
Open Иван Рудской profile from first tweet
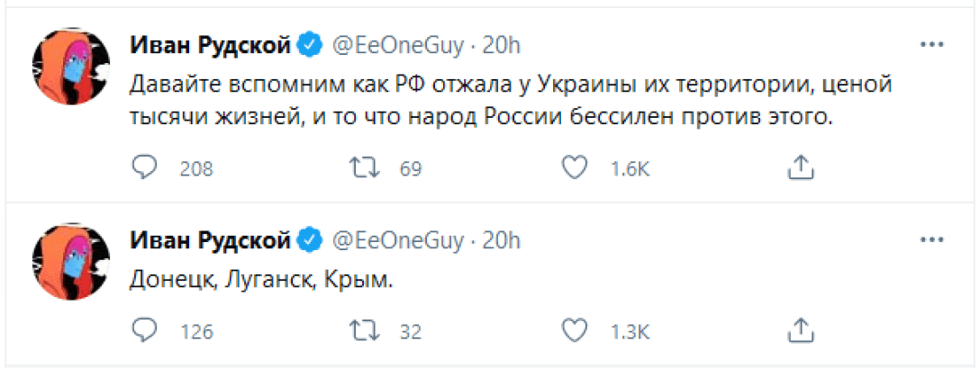coord(211,44)
